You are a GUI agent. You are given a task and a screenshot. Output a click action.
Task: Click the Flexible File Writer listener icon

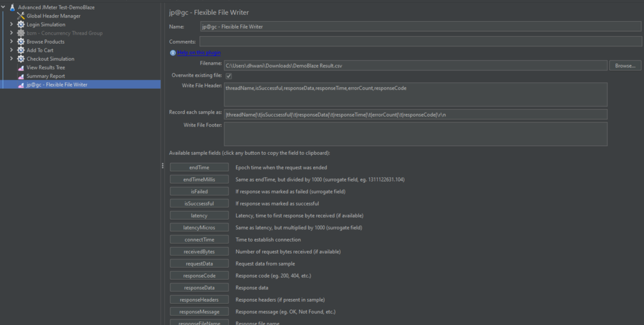coord(21,85)
